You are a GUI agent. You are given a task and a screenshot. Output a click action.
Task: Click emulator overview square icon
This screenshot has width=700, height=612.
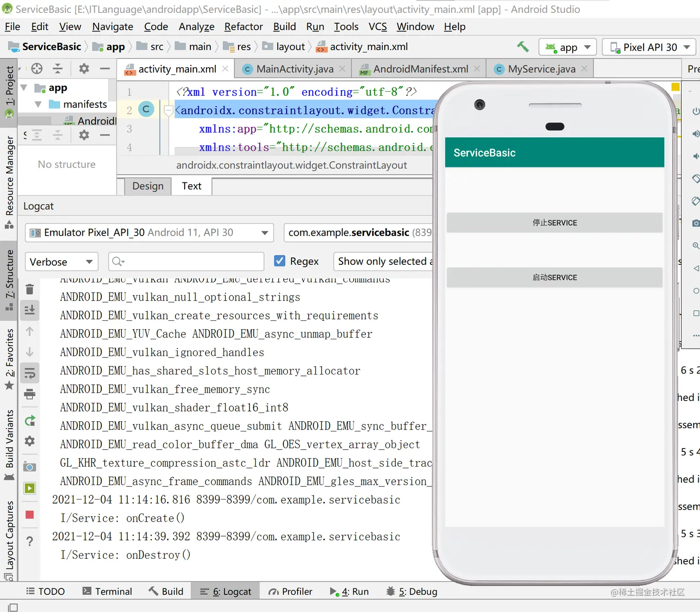pyautogui.click(x=696, y=313)
